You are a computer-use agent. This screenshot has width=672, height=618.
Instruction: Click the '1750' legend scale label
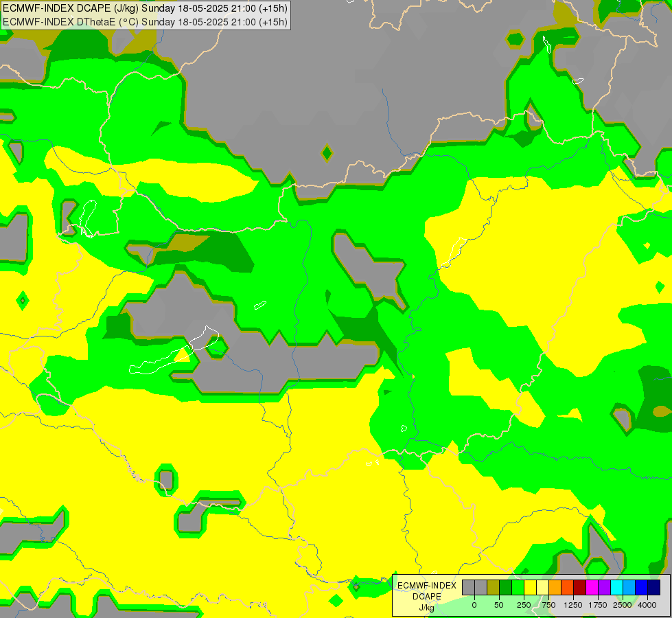click(598, 605)
